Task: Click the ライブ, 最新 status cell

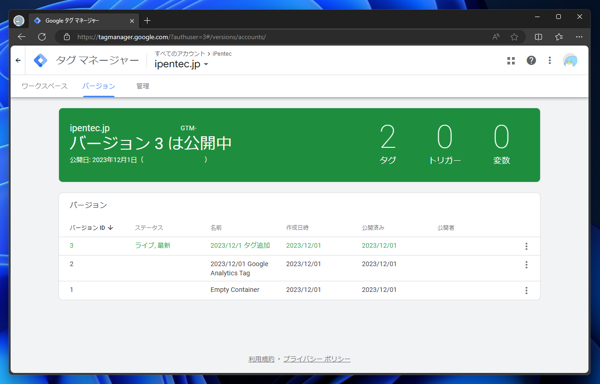Action: pyautogui.click(x=153, y=246)
